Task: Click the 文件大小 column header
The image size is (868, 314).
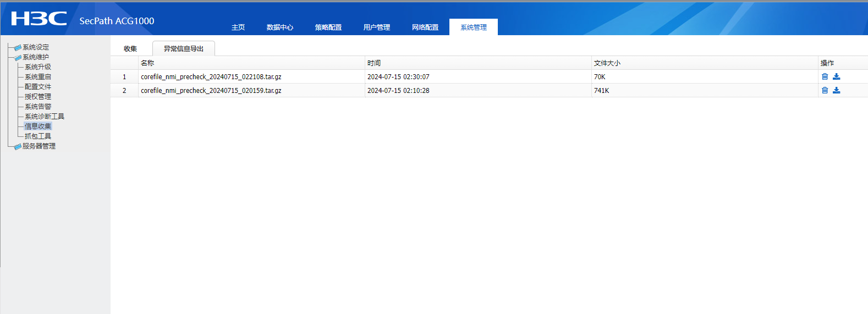Action: 705,63
